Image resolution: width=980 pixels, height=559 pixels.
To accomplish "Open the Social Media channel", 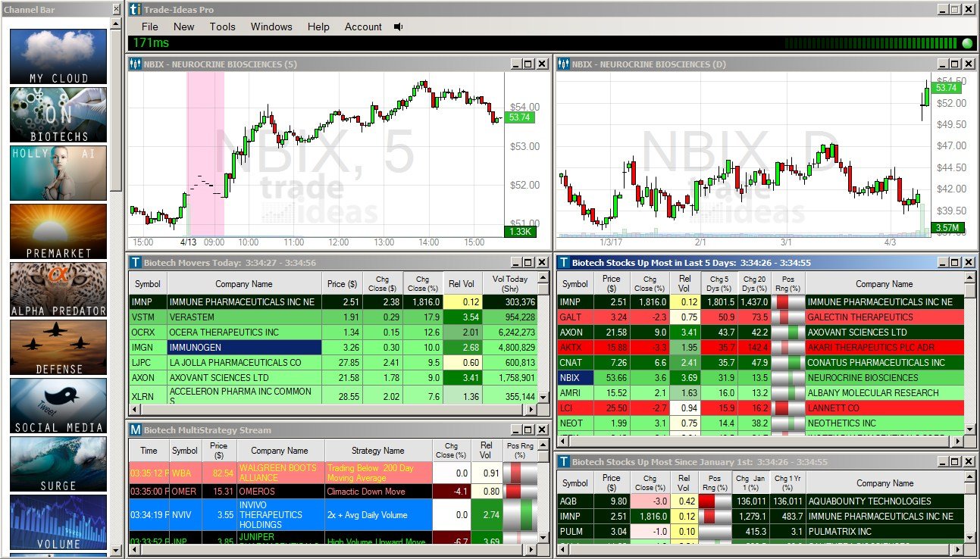I will [58, 406].
